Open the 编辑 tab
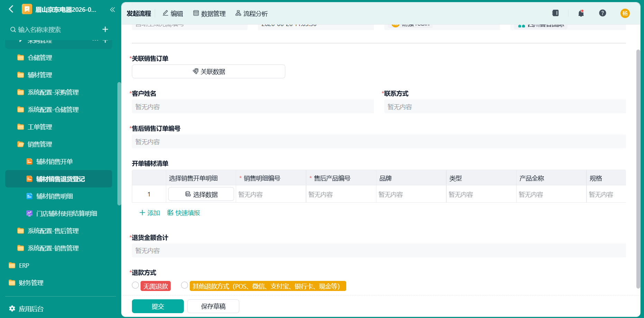The image size is (644, 318). pos(173,14)
